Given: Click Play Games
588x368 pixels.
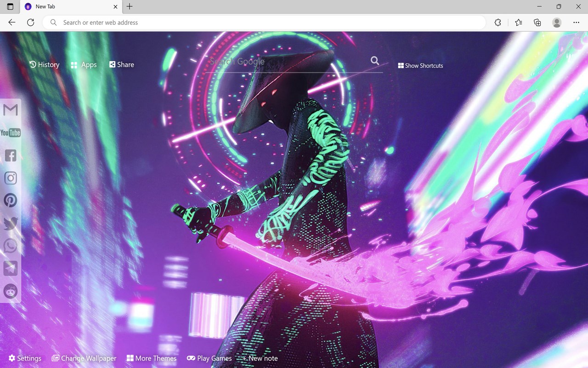Looking at the screenshot, I should coord(209,358).
